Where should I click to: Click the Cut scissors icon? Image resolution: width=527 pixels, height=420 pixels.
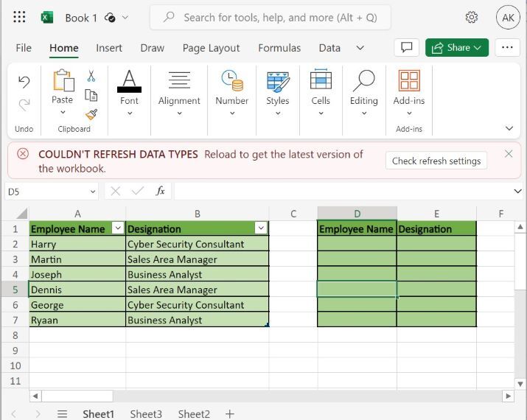coord(91,76)
